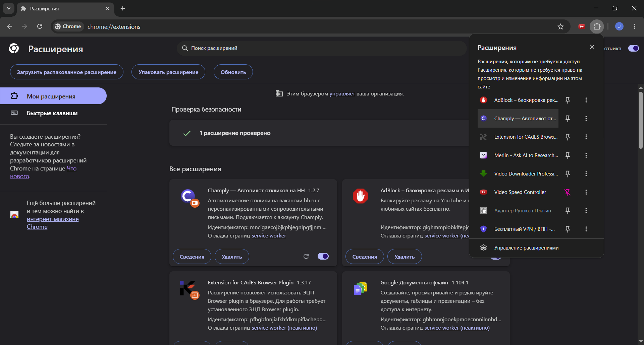Click Удалить for AdBlock extension
644x345 pixels.
point(405,257)
